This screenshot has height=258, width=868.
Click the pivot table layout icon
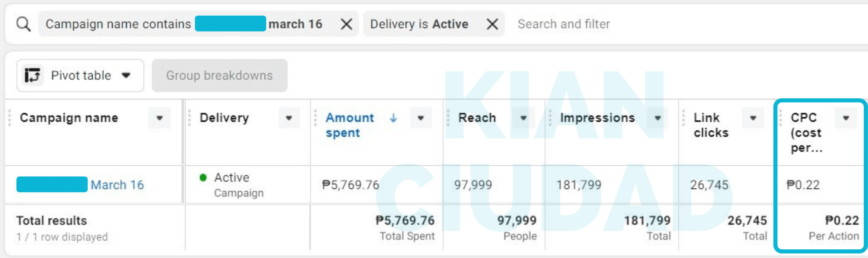coord(32,75)
